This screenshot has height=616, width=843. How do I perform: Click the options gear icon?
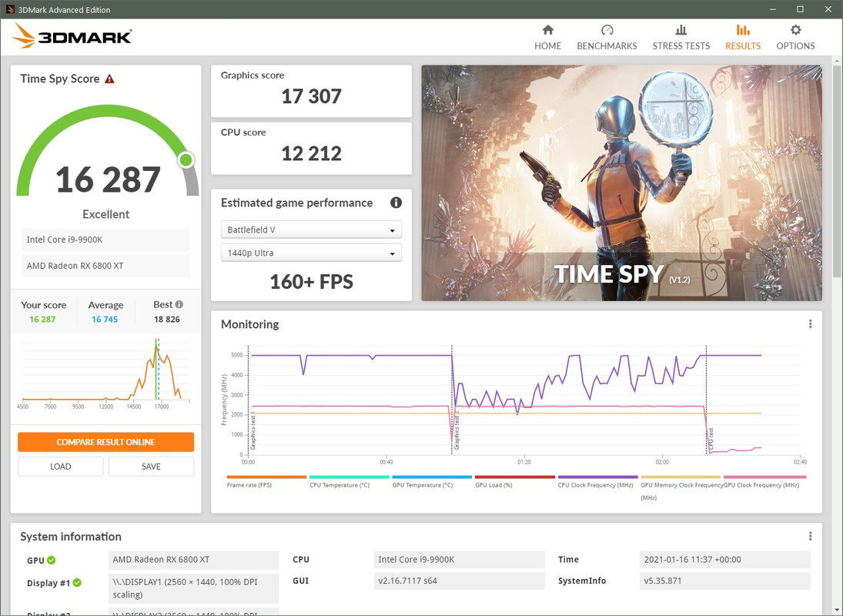pos(796,29)
